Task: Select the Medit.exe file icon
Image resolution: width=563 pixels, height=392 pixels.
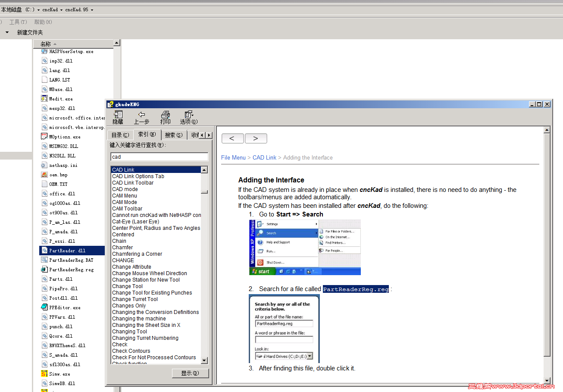Action: pyautogui.click(x=44, y=99)
